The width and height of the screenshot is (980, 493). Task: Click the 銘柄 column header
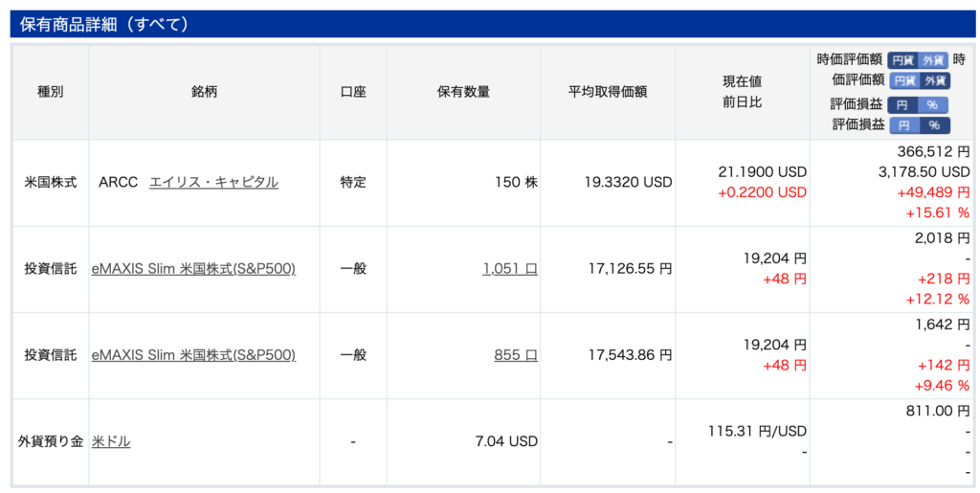coord(204,92)
